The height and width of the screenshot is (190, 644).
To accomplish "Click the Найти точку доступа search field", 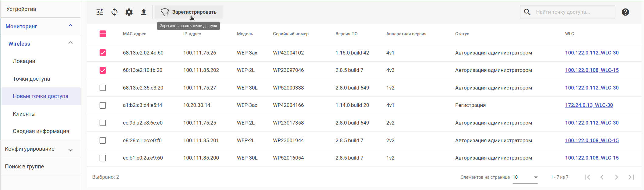I will tap(572, 12).
